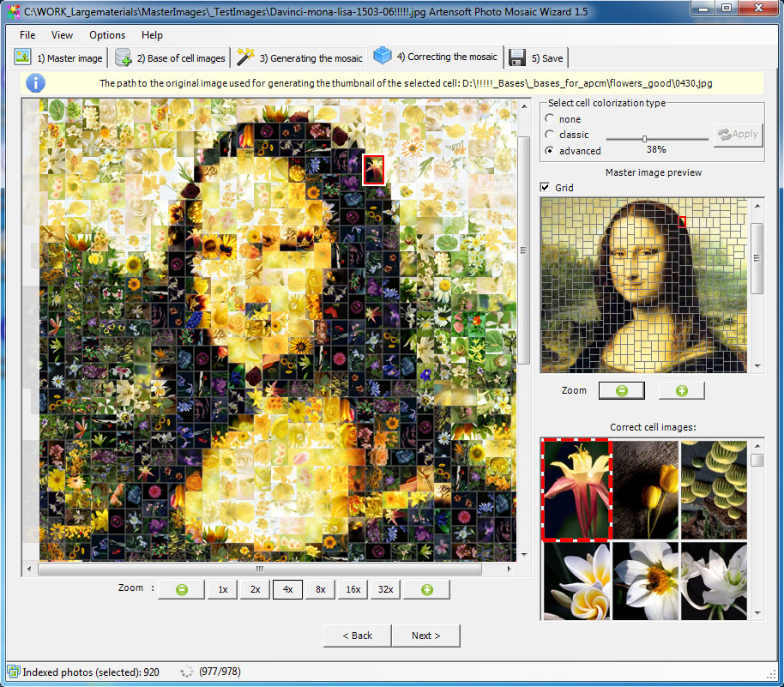Uncheck the Grid checkbox
This screenshot has height=687, width=784.
pyautogui.click(x=545, y=187)
